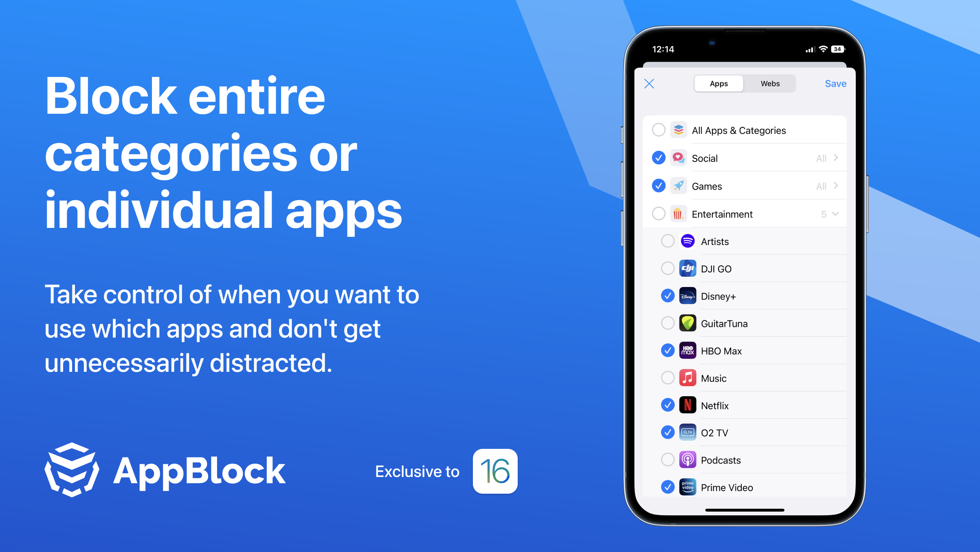Click the close X button
Screen dimensions: 980x552
tap(649, 84)
